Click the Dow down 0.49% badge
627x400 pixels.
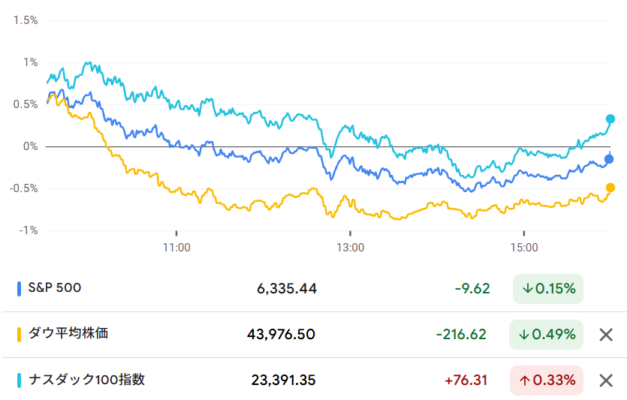(x=546, y=334)
